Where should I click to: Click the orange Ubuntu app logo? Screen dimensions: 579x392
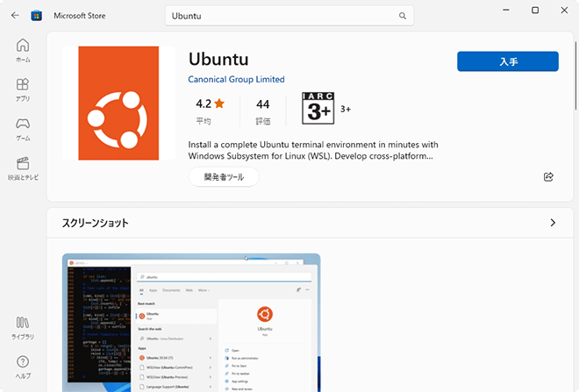tap(118, 103)
